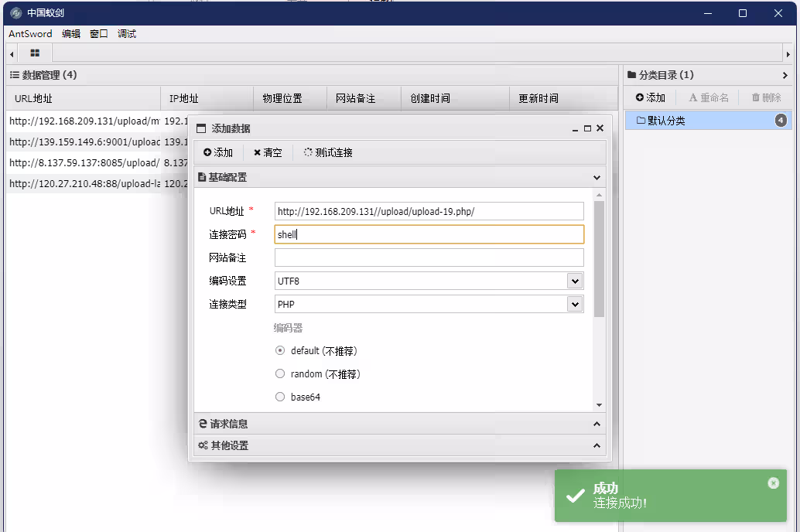Image resolution: width=800 pixels, height=532 pixels.
Task: Open the 调试 menu
Action: (126, 34)
